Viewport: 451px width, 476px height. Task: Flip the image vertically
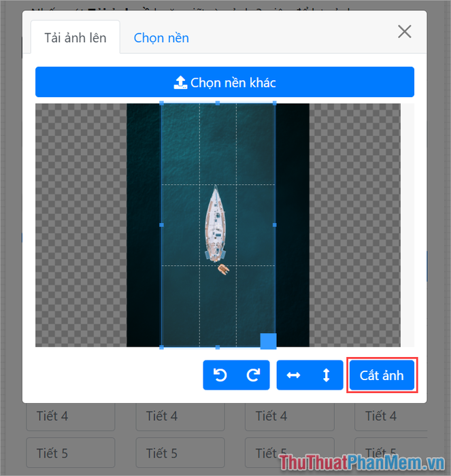pos(327,375)
